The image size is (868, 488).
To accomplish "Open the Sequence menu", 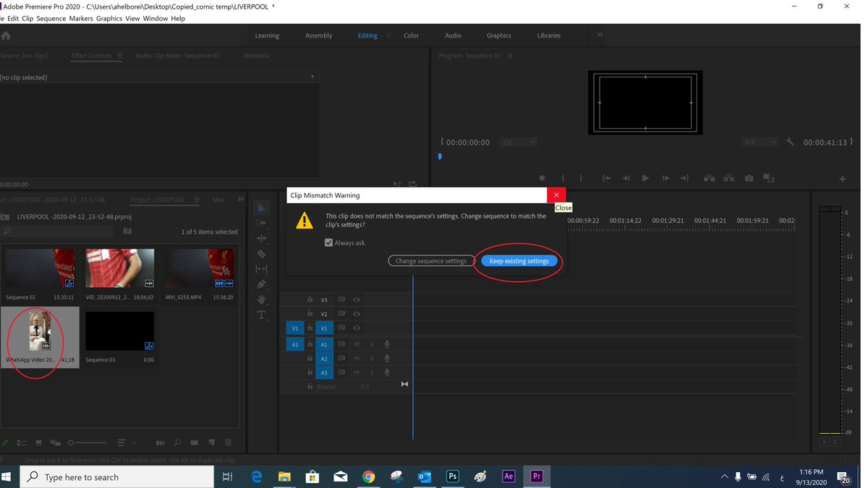I will pos(51,18).
